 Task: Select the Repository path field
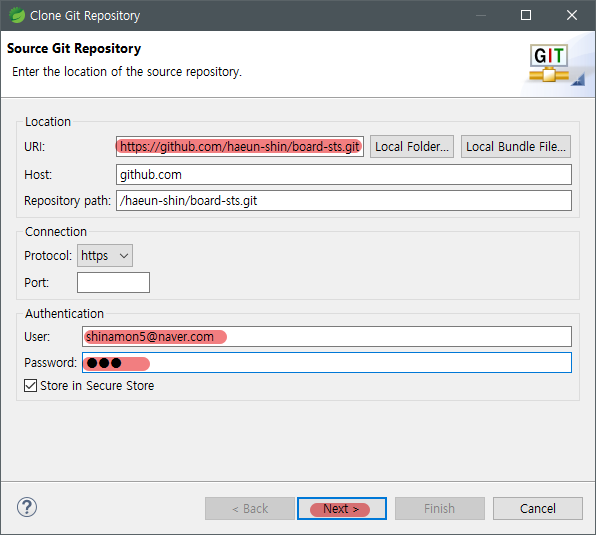[344, 201]
